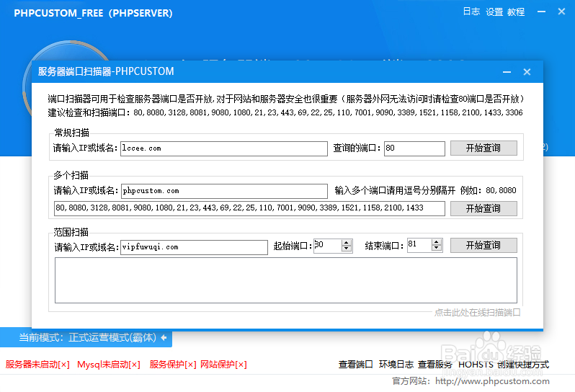
Task: Click the arrow beside 当前模式 label
Action: coord(164,337)
